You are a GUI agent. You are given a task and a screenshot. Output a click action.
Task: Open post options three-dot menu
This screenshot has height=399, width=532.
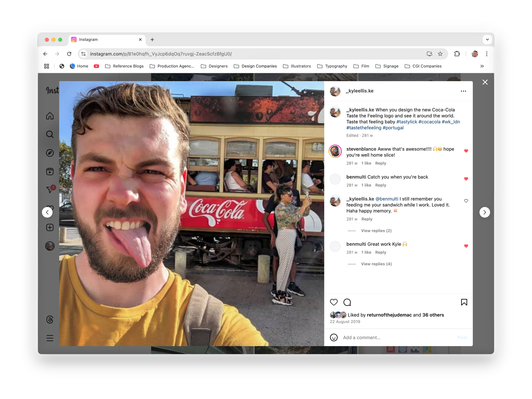[x=463, y=91]
